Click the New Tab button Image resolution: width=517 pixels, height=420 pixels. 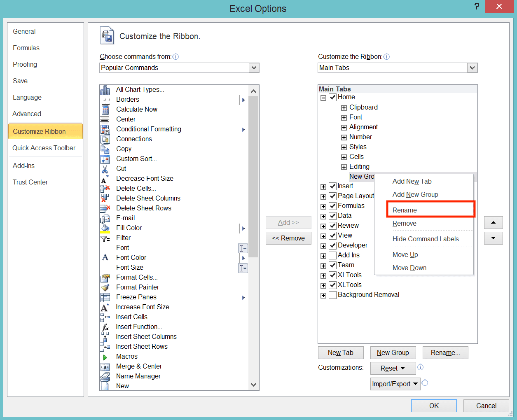click(341, 352)
